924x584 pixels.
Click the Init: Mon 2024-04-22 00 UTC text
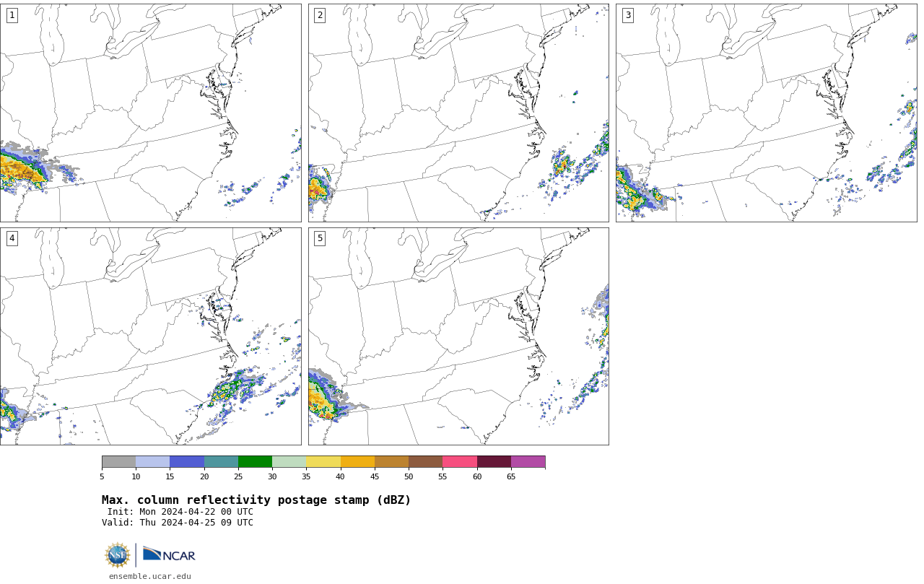click(x=180, y=512)
